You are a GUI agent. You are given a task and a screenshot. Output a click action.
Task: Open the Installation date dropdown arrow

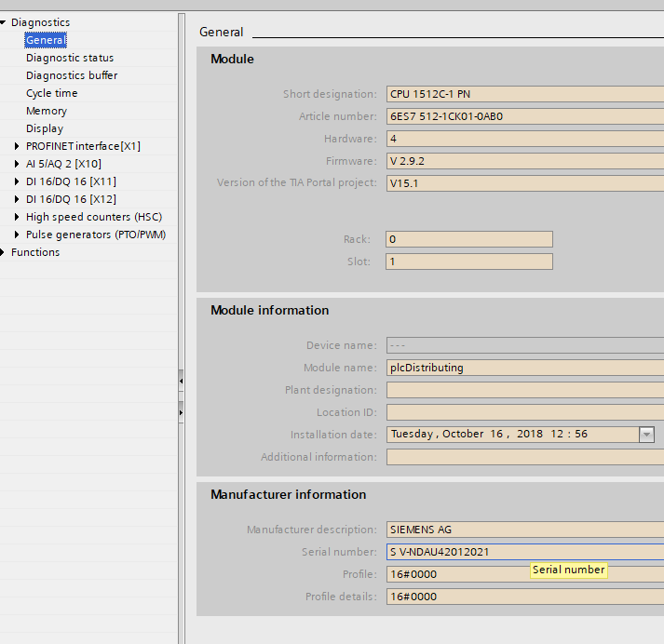(x=646, y=435)
